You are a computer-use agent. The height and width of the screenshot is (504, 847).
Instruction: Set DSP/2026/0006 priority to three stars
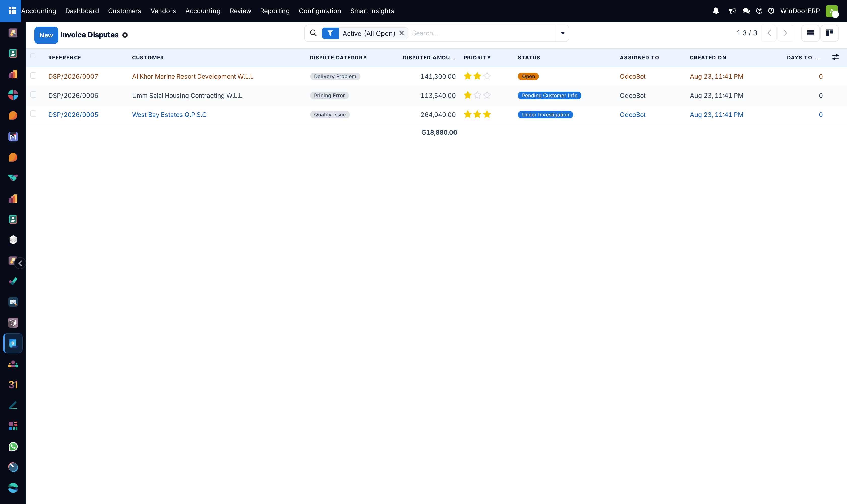point(487,95)
